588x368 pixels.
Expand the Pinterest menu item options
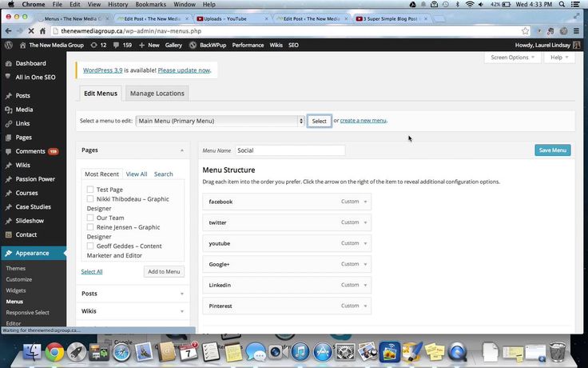[x=365, y=306]
